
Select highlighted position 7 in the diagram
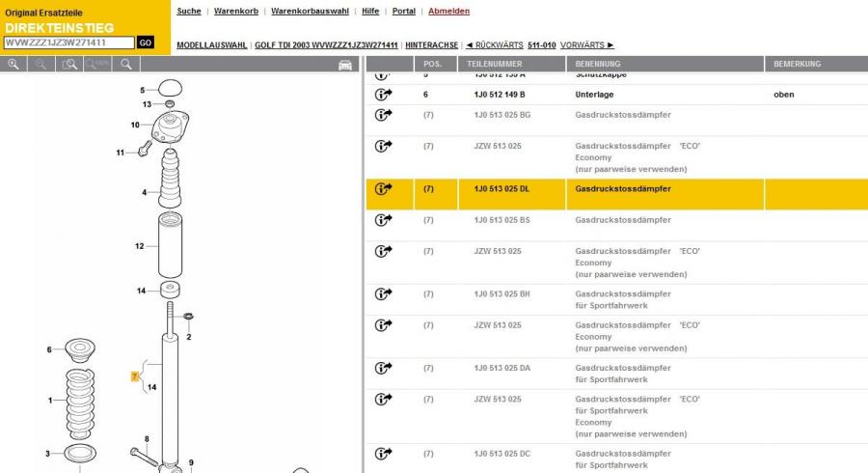135,376
